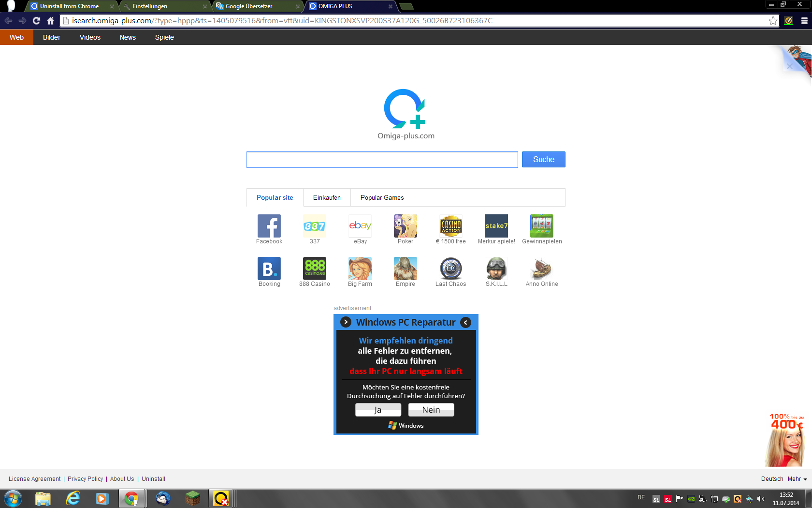The width and height of the screenshot is (812, 508).
Task: Open the Chrome menu hamburger icon
Action: click(x=804, y=20)
